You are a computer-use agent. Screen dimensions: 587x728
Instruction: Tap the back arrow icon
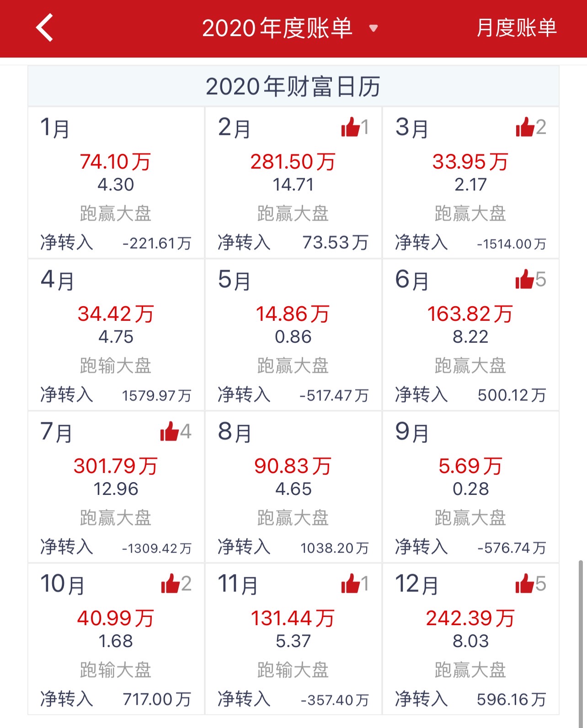click(x=45, y=28)
